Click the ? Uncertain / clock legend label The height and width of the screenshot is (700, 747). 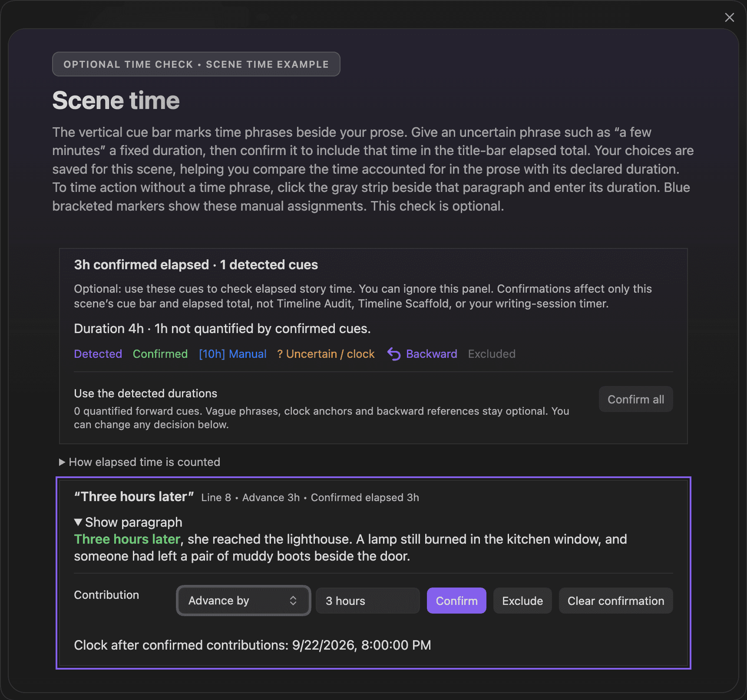pyautogui.click(x=326, y=354)
